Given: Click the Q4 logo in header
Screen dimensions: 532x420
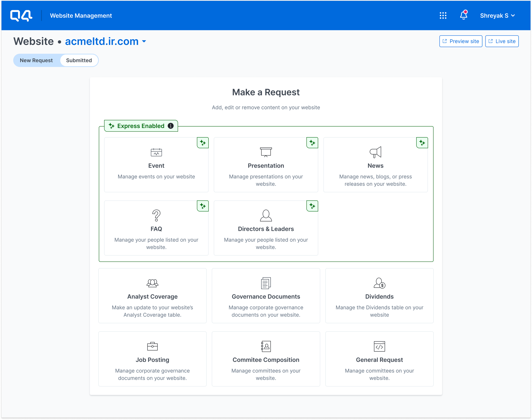Looking at the screenshot, I should [21, 16].
